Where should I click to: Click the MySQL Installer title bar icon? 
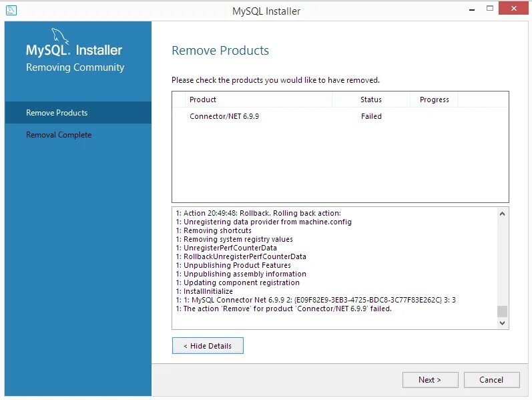[11, 11]
